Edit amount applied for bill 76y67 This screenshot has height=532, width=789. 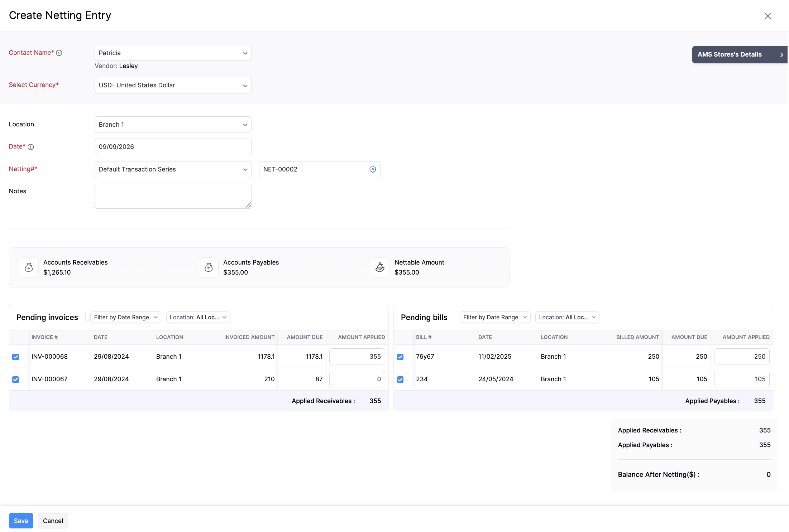point(742,357)
